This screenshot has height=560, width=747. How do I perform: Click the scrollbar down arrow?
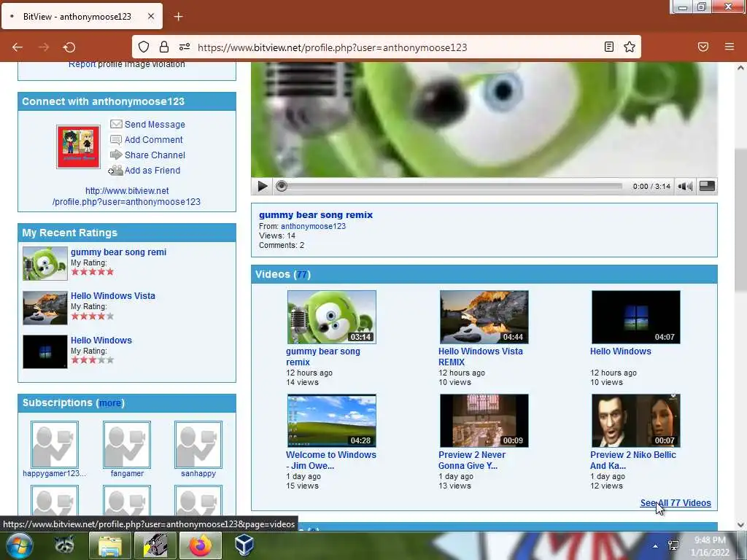click(x=740, y=525)
